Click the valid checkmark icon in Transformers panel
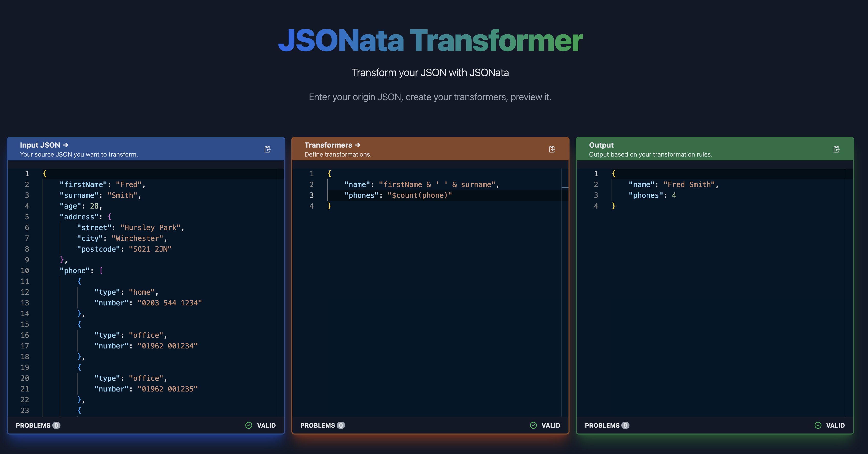868x454 pixels. pos(533,425)
